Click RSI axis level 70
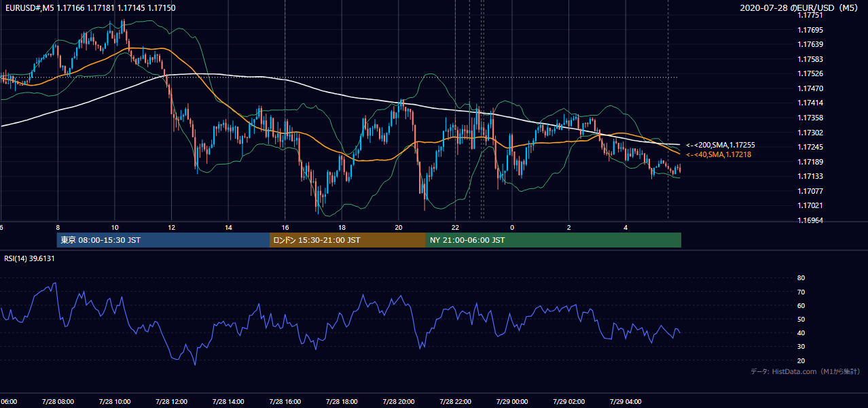Screen dimensions: 868x408 click(x=801, y=292)
